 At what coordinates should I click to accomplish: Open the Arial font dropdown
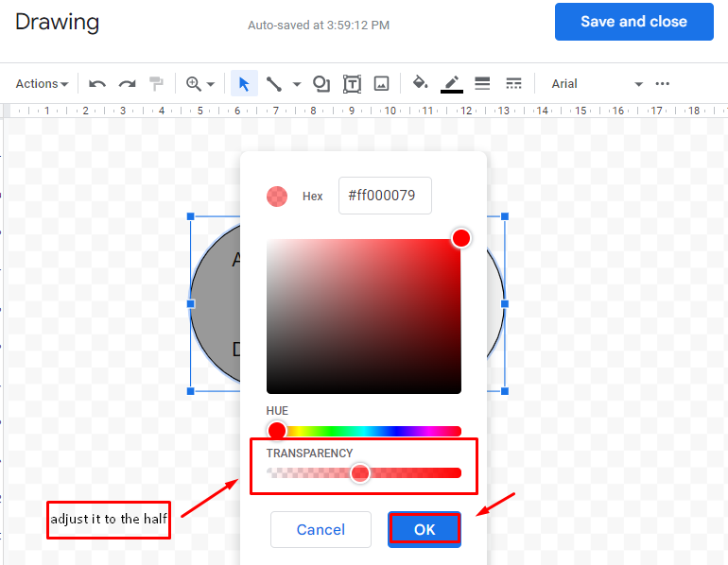pos(597,84)
